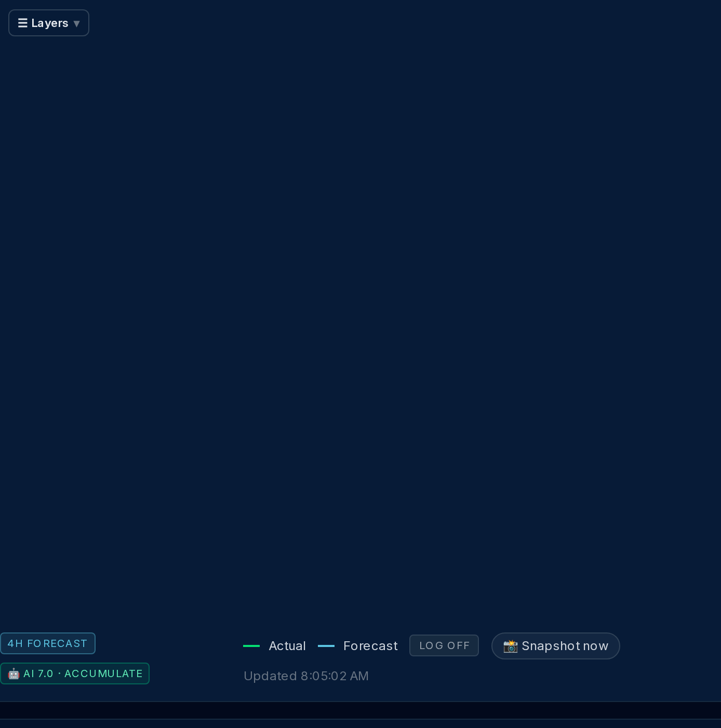The width and height of the screenshot is (721, 728).
Task: Click the blue Forecast line swatch
Action: [326, 646]
